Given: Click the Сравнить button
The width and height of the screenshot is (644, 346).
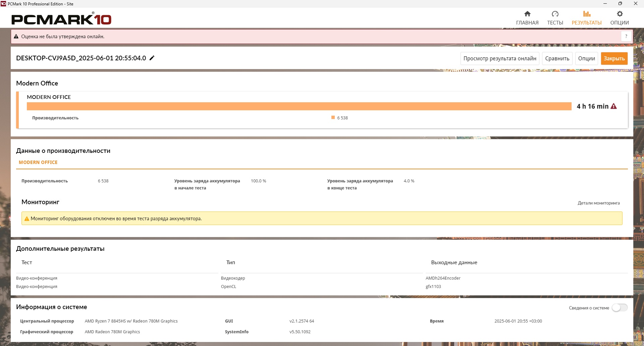Looking at the screenshot, I should click(557, 58).
